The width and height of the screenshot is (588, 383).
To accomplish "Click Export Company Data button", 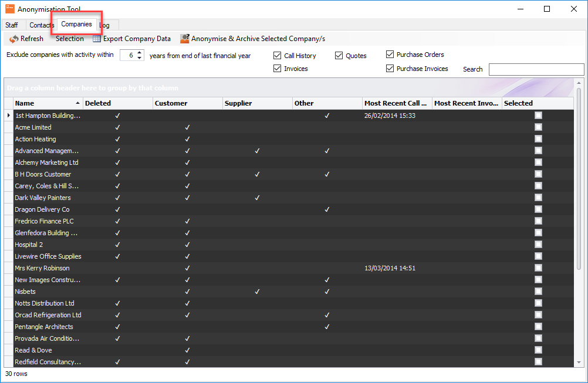I will tap(131, 39).
